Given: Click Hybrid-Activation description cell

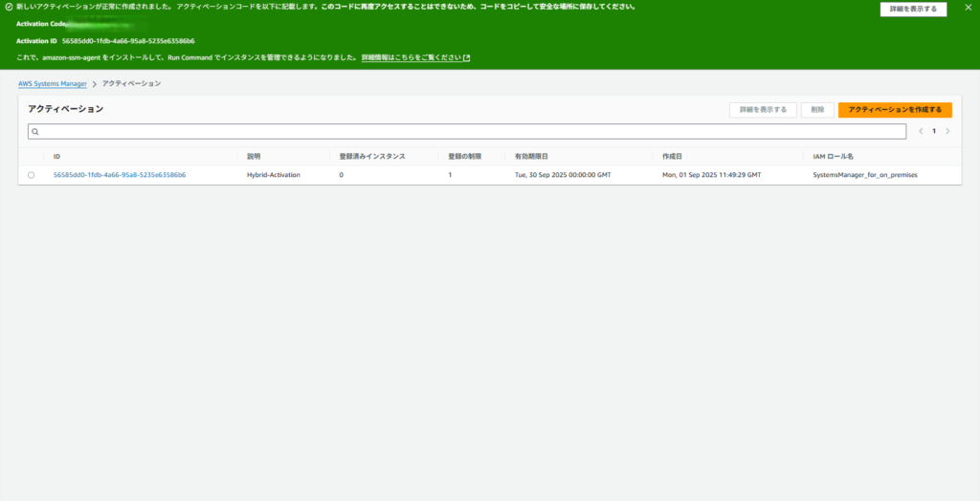Looking at the screenshot, I should (274, 175).
